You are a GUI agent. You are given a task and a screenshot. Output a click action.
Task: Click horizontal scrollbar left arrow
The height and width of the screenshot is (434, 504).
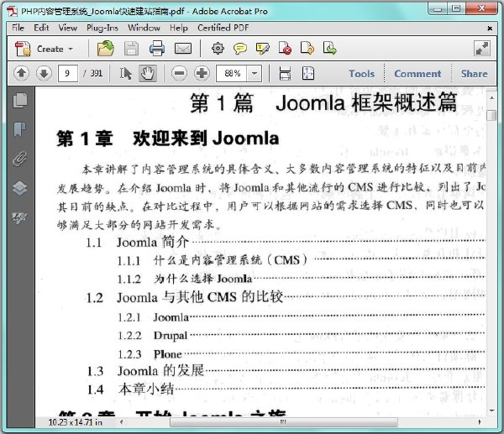(x=121, y=421)
